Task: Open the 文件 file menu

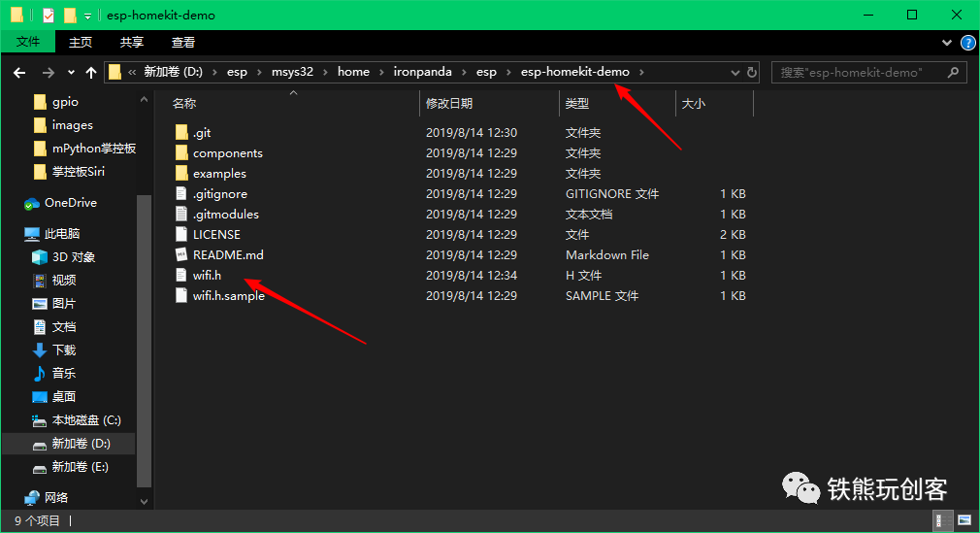Action: click(x=28, y=42)
